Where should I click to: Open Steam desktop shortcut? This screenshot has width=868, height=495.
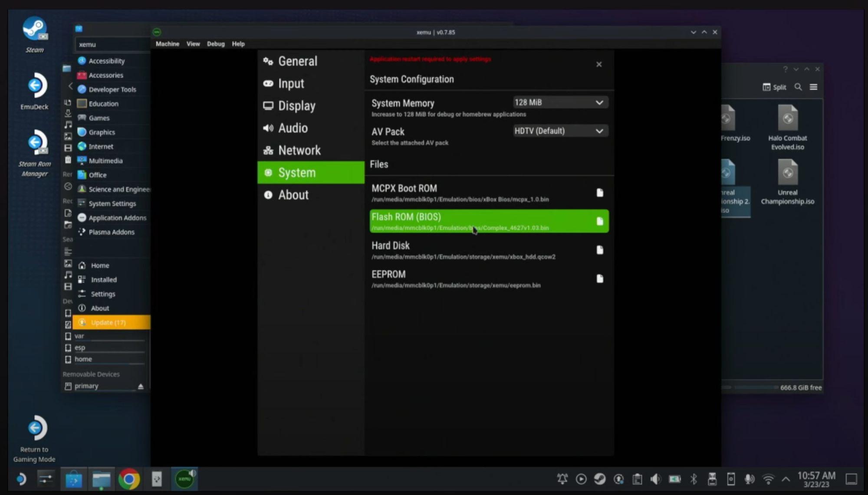[x=34, y=35]
